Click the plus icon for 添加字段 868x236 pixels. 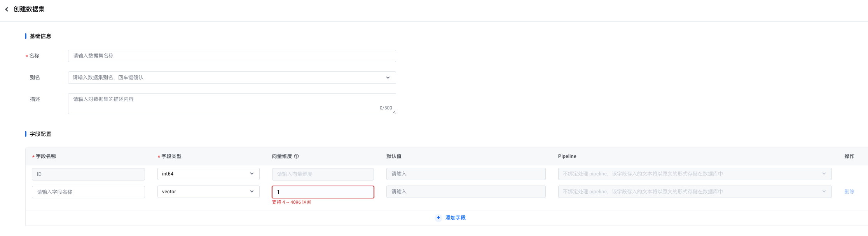438,218
